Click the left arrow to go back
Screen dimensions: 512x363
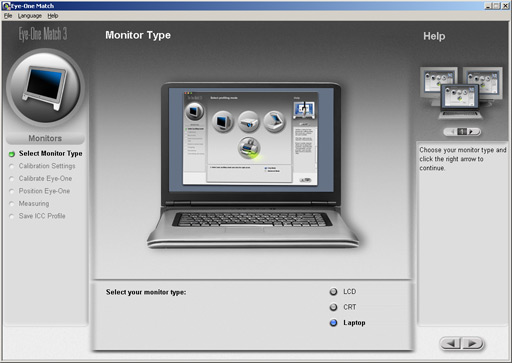click(x=451, y=343)
